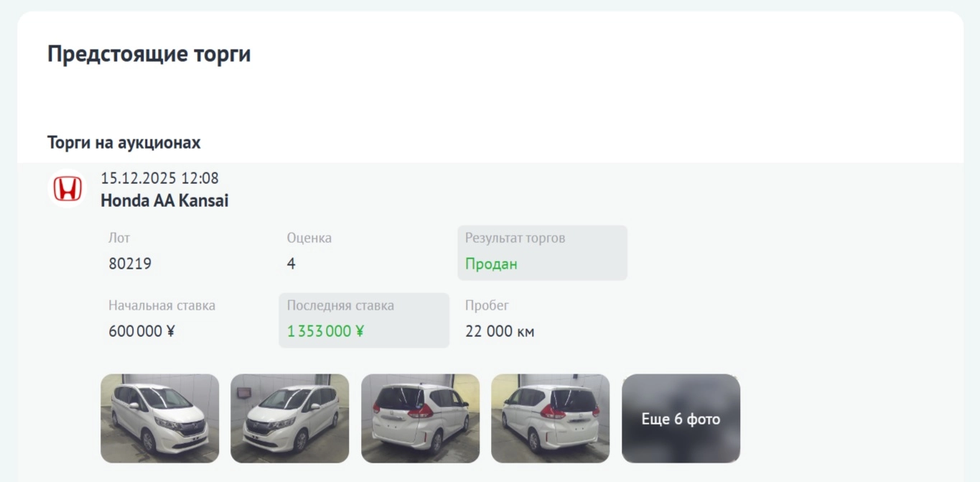Click the mileage value 22 000 км
This screenshot has width=980, height=482.
500,331
